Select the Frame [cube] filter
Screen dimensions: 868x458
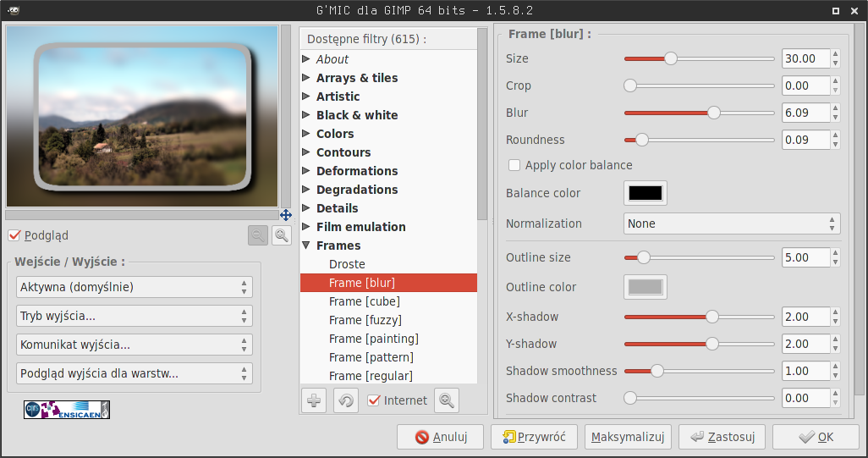388,301
